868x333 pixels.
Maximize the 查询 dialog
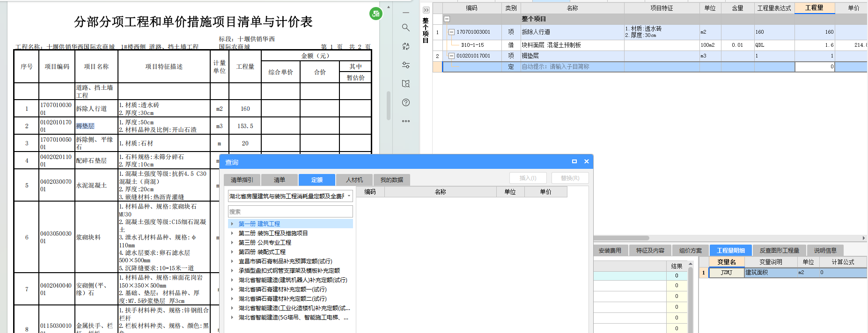pyautogui.click(x=574, y=161)
